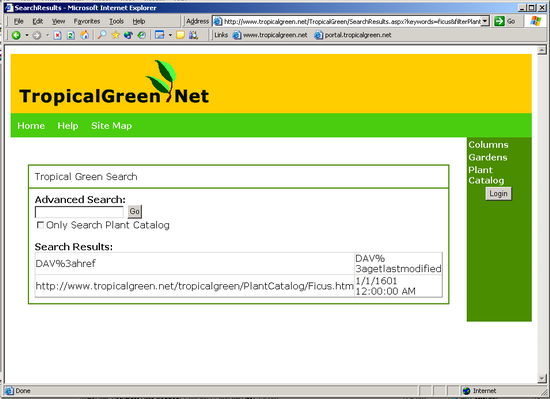550x399 pixels.
Task: Click the Tropical Green Search heading
Action: (86, 176)
